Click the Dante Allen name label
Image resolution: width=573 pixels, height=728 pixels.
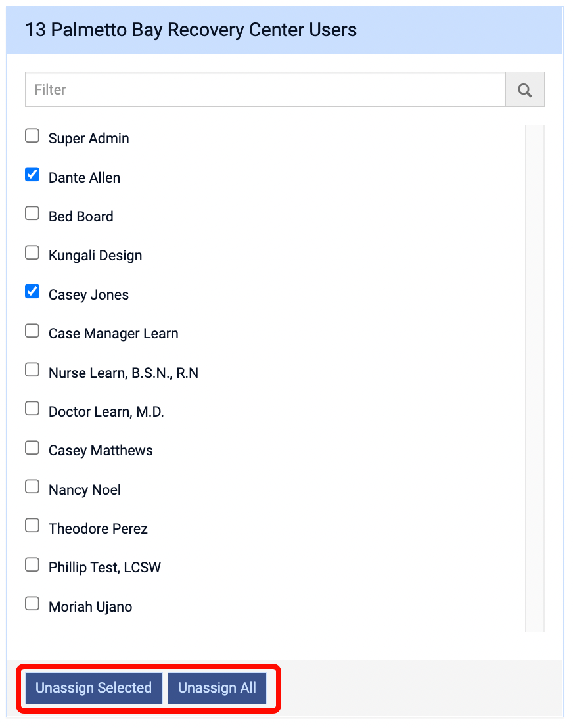[84, 178]
